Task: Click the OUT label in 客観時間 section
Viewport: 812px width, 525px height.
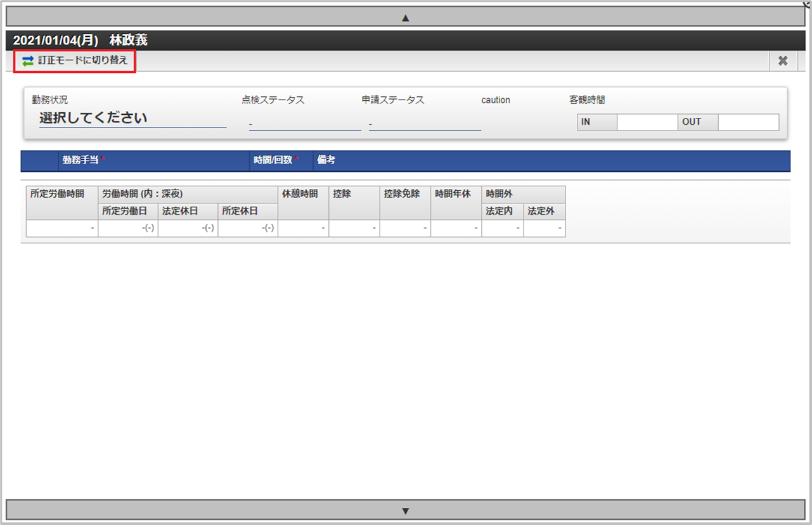Action: click(x=696, y=122)
